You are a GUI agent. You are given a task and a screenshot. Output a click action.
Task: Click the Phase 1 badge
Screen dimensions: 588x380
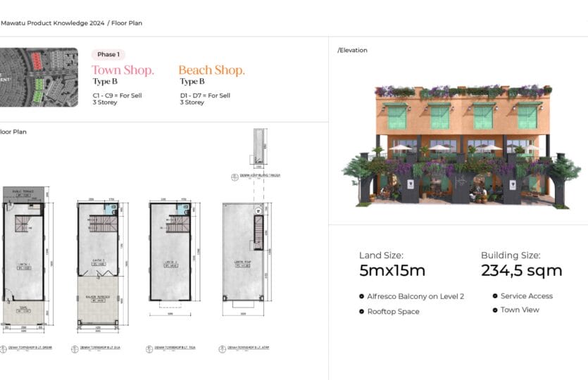click(x=108, y=54)
